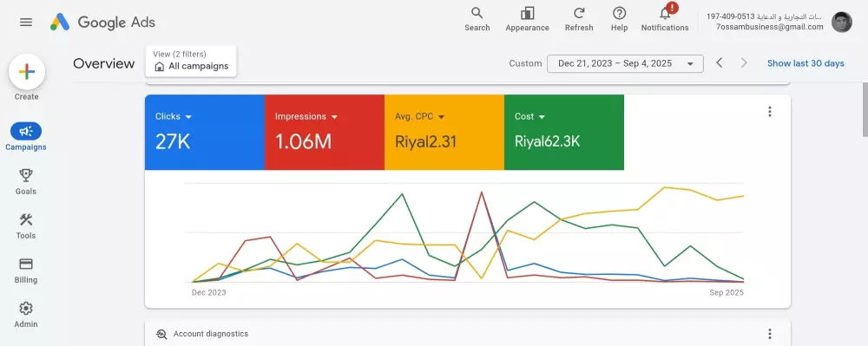Refresh the account data
Viewport: 868px width, 346px height.
(579, 19)
